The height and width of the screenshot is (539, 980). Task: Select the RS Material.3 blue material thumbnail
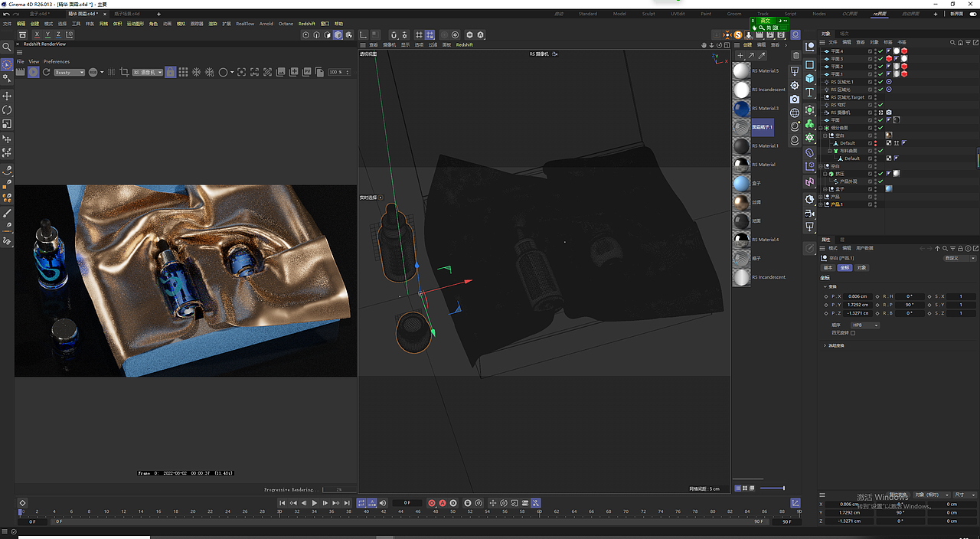tap(741, 109)
